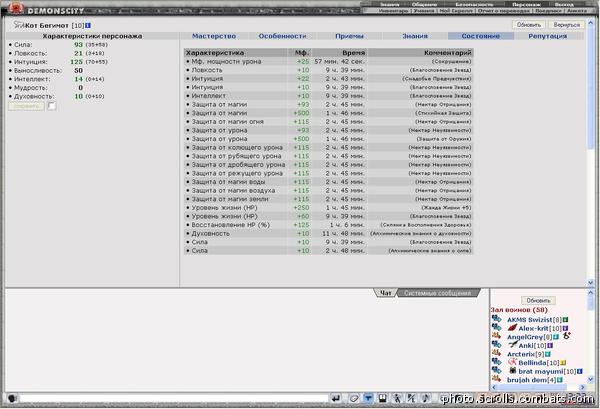Click the clan emblem before Anki
The height and width of the screenshot is (409, 600).
[513, 345]
